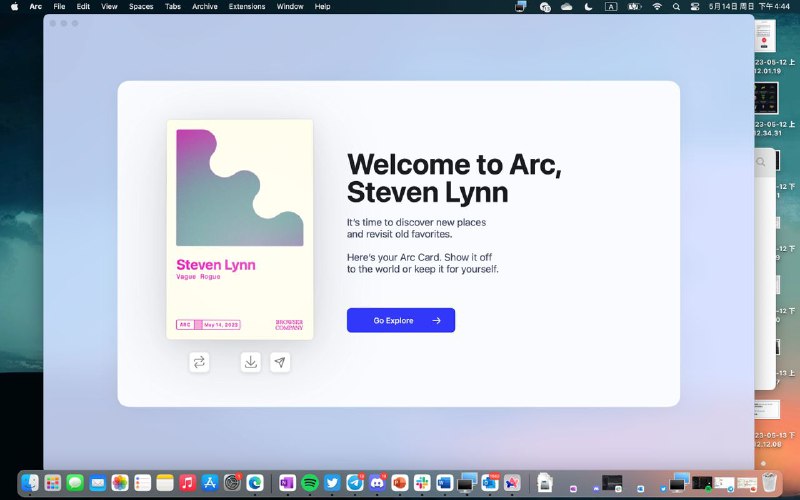Open Spotlight search in menu bar

pyautogui.click(x=677, y=6)
